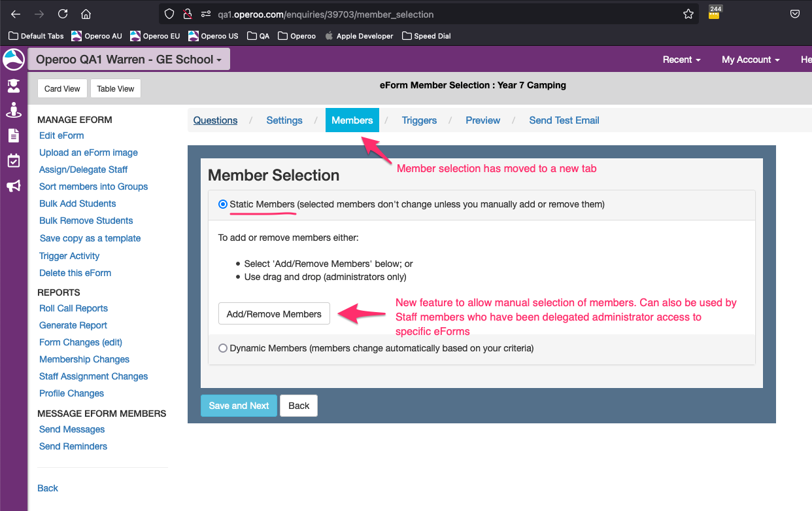Open the Bulk Add Students link
Image resolution: width=812 pixels, height=511 pixels.
point(77,203)
